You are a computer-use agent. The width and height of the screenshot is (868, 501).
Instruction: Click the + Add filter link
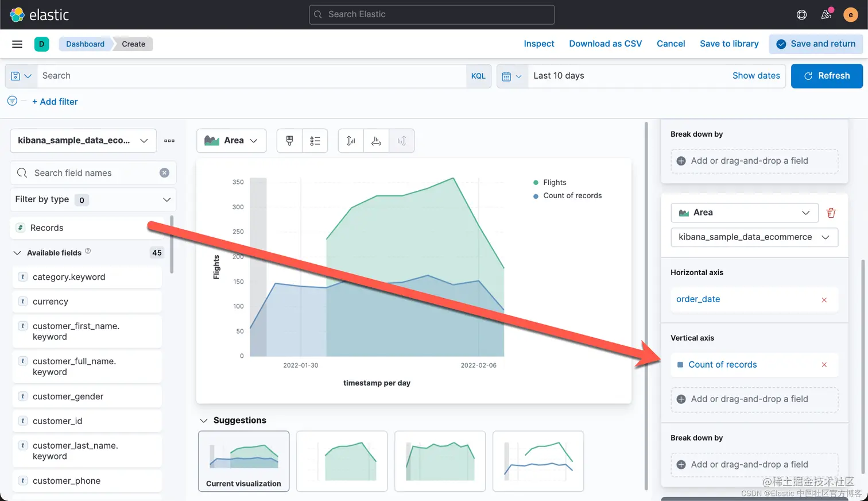[55, 102]
